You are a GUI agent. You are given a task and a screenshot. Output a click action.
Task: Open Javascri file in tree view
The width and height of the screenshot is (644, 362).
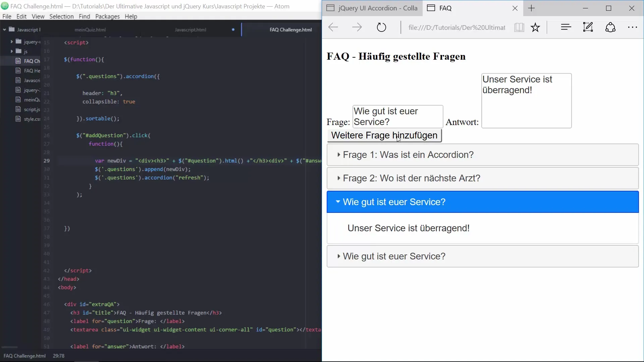(x=32, y=80)
